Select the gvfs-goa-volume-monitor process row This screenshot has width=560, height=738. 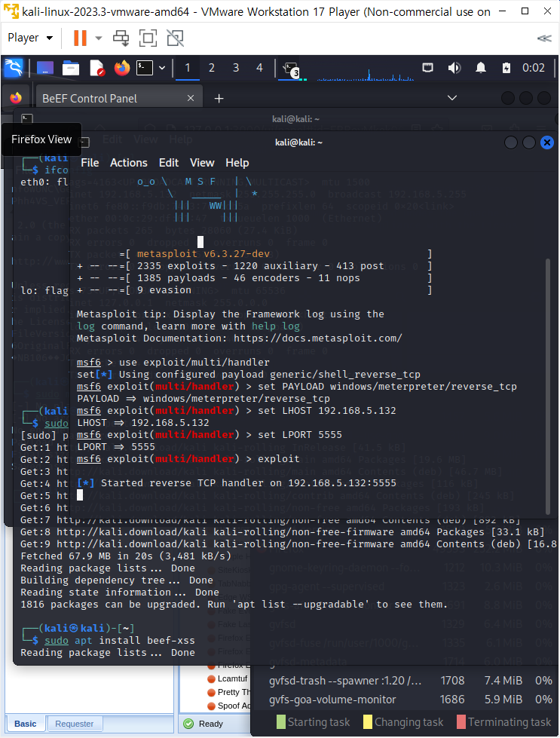tap(405, 700)
